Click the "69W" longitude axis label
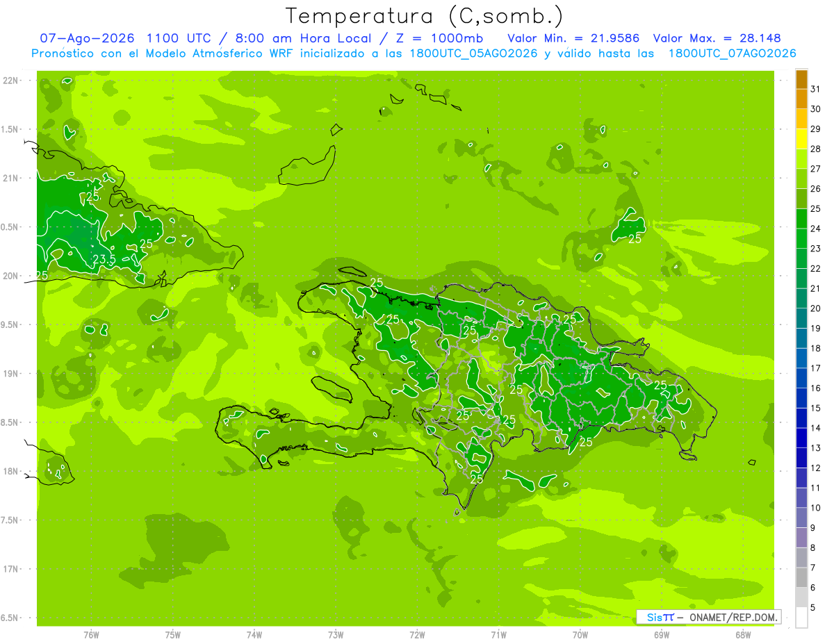834x644 pixels. tap(662, 635)
